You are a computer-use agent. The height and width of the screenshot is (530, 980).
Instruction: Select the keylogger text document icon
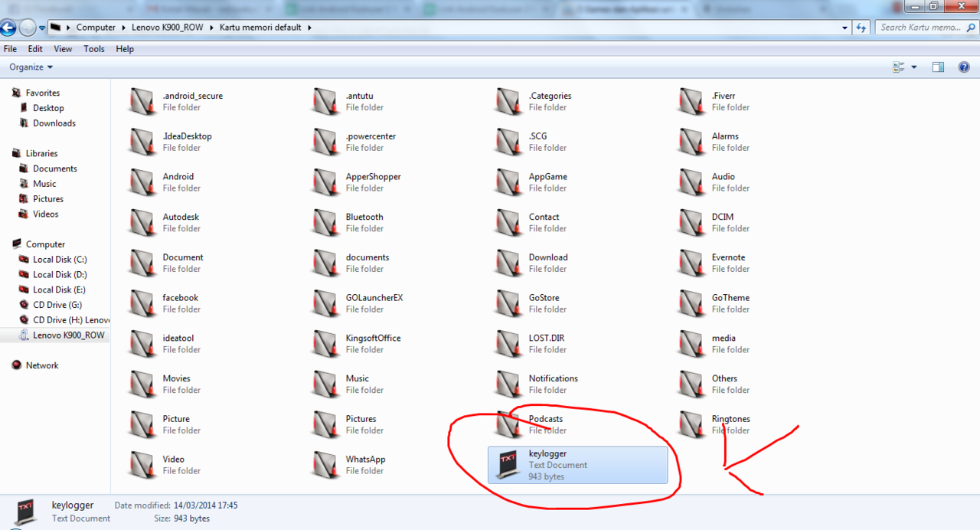pyautogui.click(x=509, y=466)
